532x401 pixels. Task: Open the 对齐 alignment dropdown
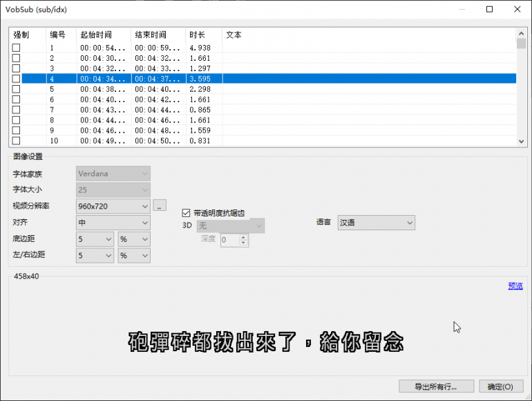pyautogui.click(x=113, y=223)
